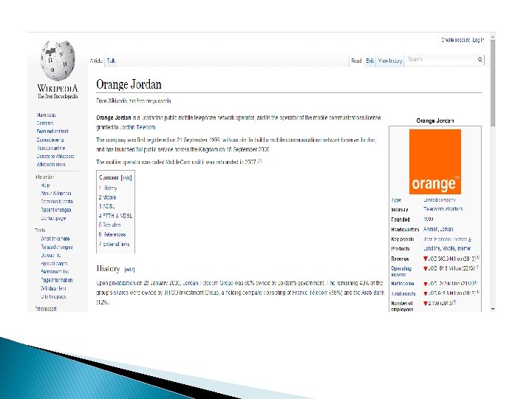Open Current events in sidebar
This screenshot has width=532, height=399.
coord(50,140)
